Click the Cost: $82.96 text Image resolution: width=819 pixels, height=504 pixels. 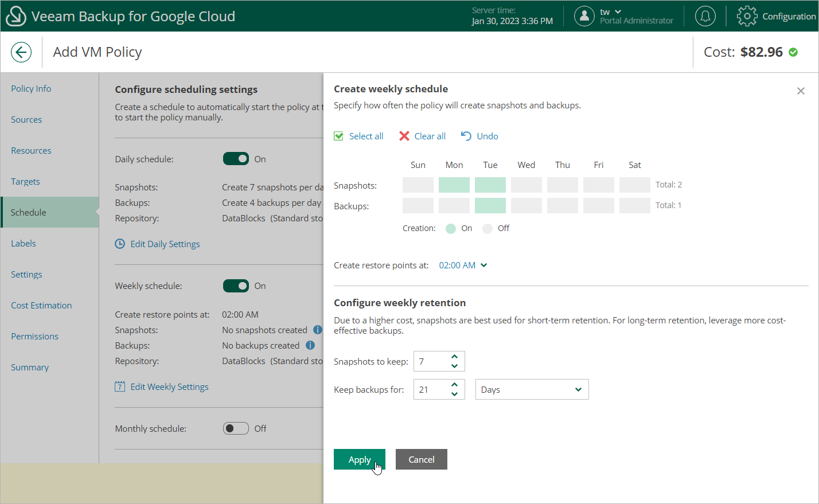(x=743, y=52)
